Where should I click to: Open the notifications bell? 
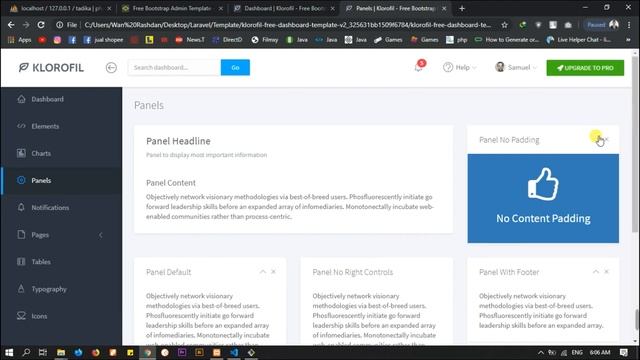[x=418, y=67]
